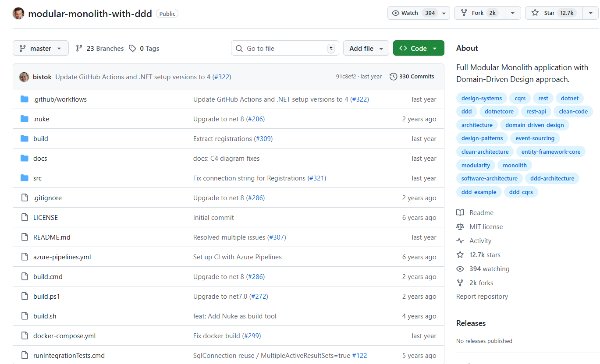
Task: Open the azure-pipelines.yml file
Action: [62, 257]
